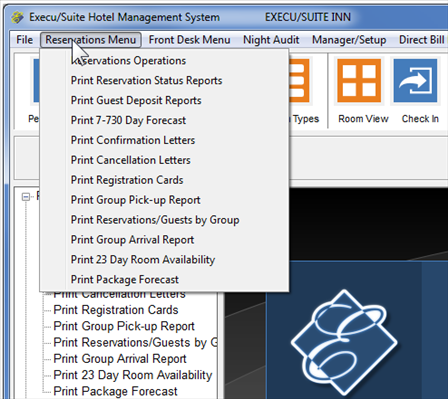Open the Front Desk Menu
This screenshot has width=448, height=399.
point(189,40)
